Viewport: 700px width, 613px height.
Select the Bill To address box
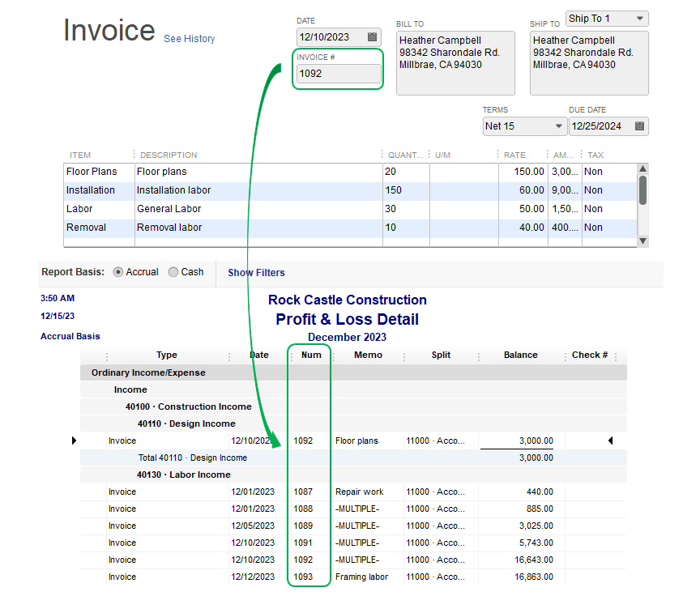(x=455, y=63)
